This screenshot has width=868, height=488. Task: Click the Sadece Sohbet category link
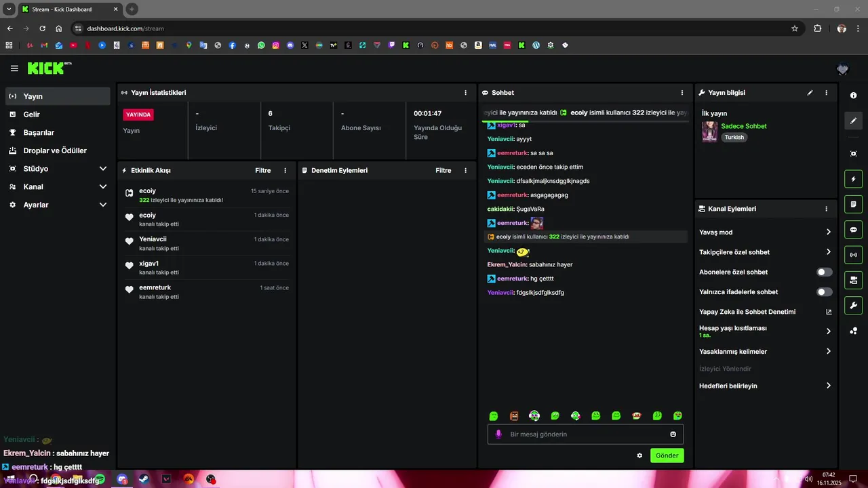coord(744,126)
